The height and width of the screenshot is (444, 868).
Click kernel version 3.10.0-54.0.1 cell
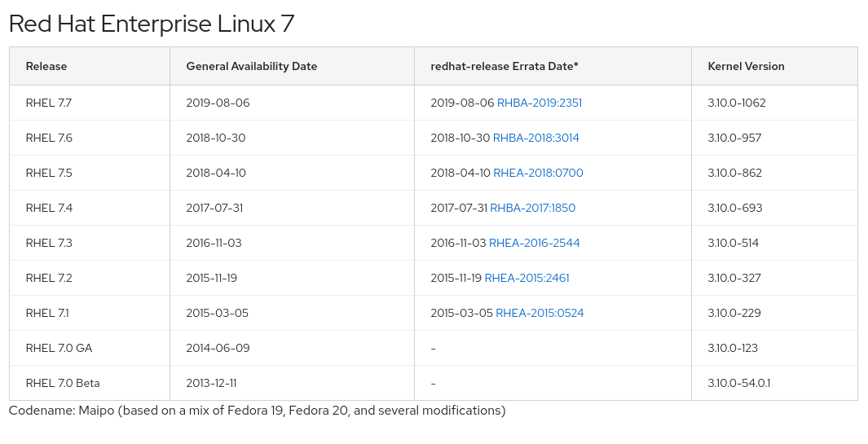pyautogui.click(x=738, y=383)
